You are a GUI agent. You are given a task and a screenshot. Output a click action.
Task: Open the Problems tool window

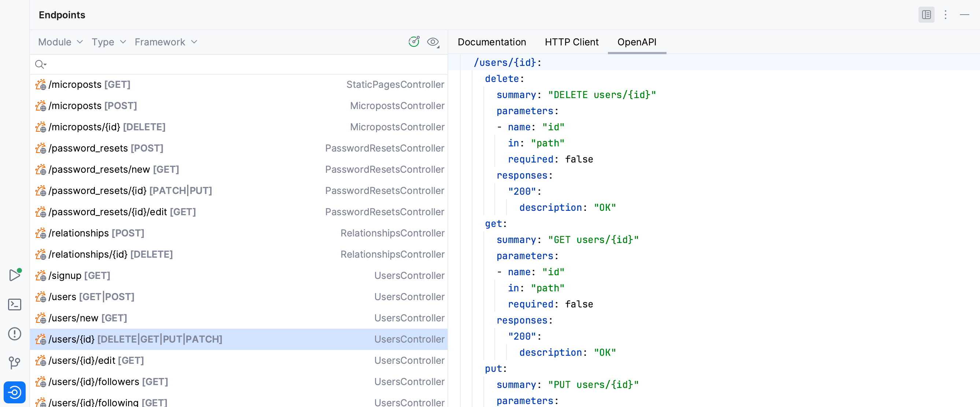click(x=14, y=333)
